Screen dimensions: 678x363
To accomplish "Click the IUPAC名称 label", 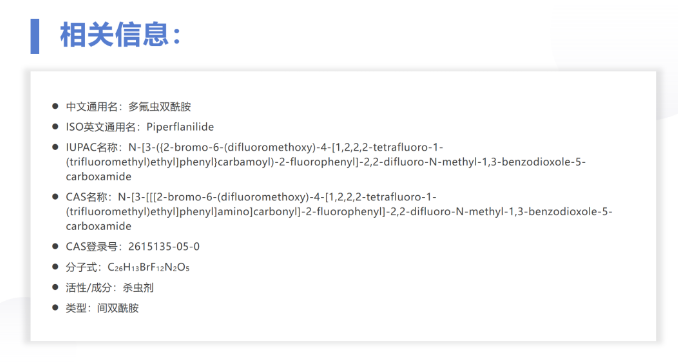I will [91, 147].
